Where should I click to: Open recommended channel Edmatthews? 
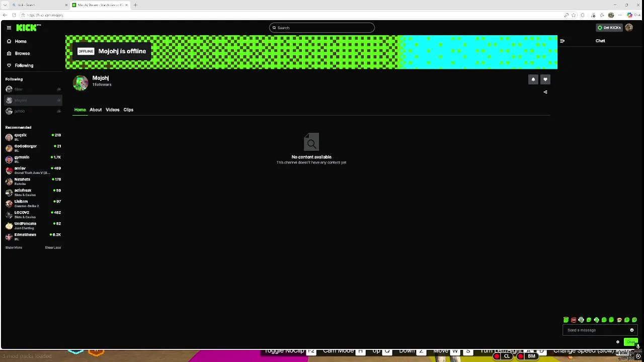tap(33, 236)
